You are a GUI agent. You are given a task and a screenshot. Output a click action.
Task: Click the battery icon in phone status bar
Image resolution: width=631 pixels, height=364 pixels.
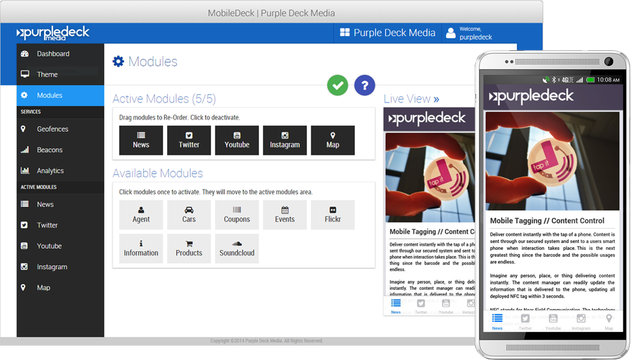click(590, 80)
